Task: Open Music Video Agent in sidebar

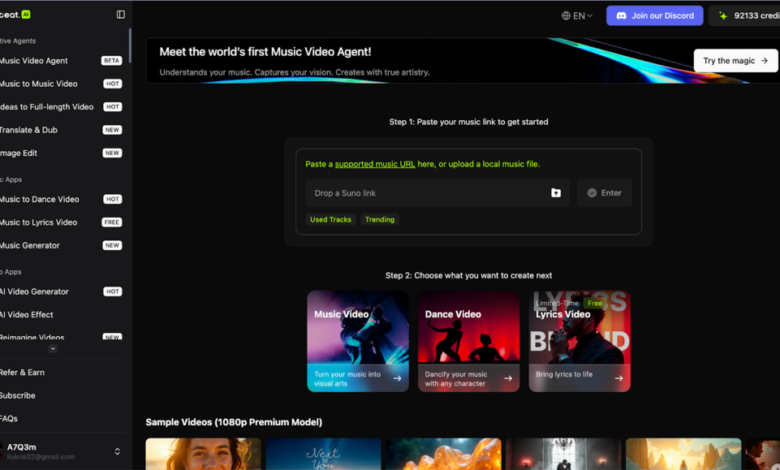Action: (61, 61)
